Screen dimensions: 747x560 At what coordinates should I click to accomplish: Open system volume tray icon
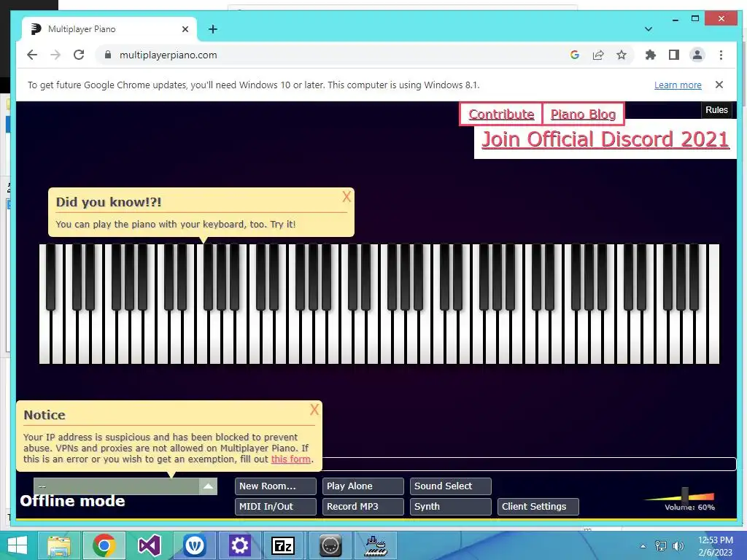click(x=678, y=546)
